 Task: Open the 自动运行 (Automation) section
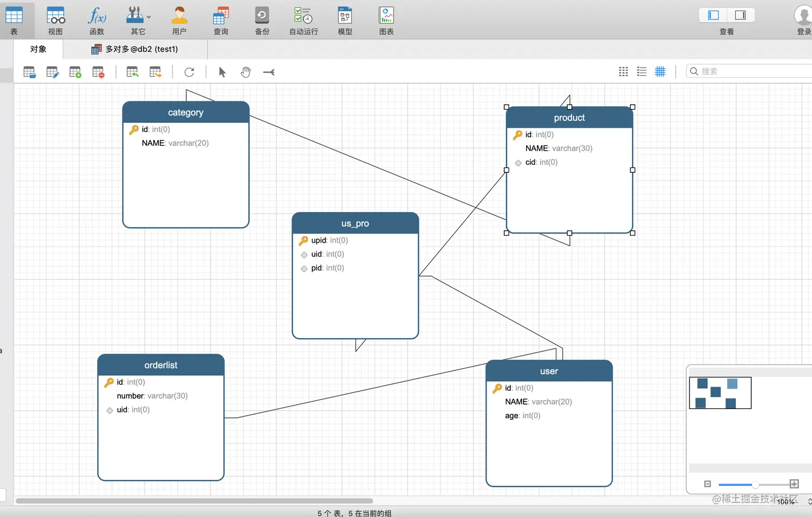tap(303, 20)
